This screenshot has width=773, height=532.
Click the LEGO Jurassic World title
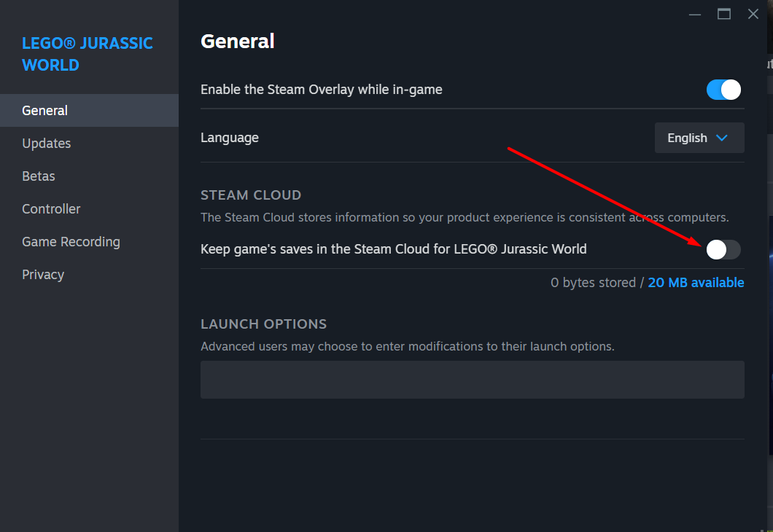tap(87, 54)
